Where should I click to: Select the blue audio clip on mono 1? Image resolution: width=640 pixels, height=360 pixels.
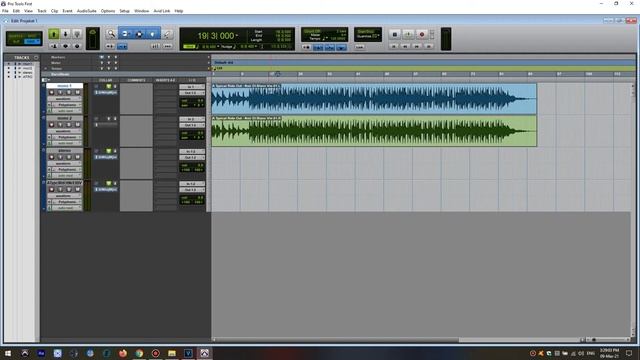(x=374, y=99)
